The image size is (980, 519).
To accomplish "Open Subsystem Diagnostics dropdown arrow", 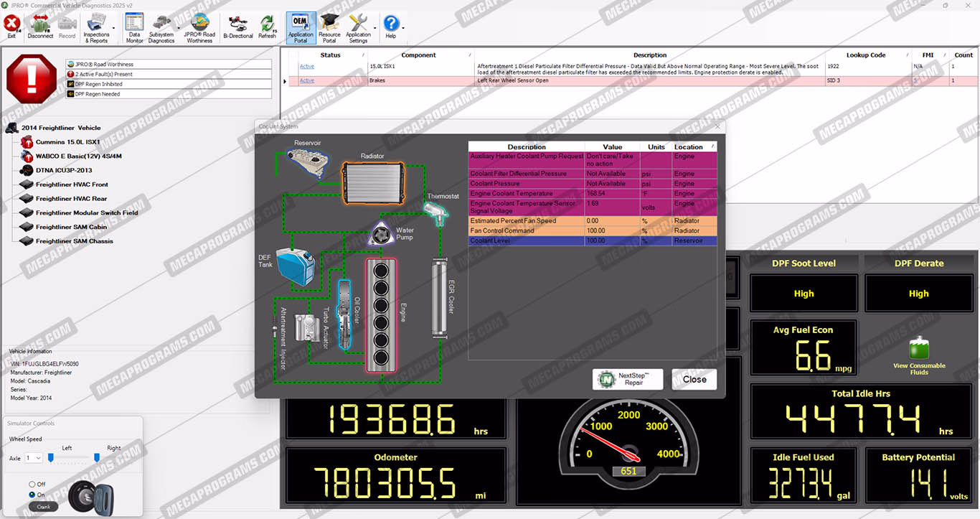I will click(178, 29).
